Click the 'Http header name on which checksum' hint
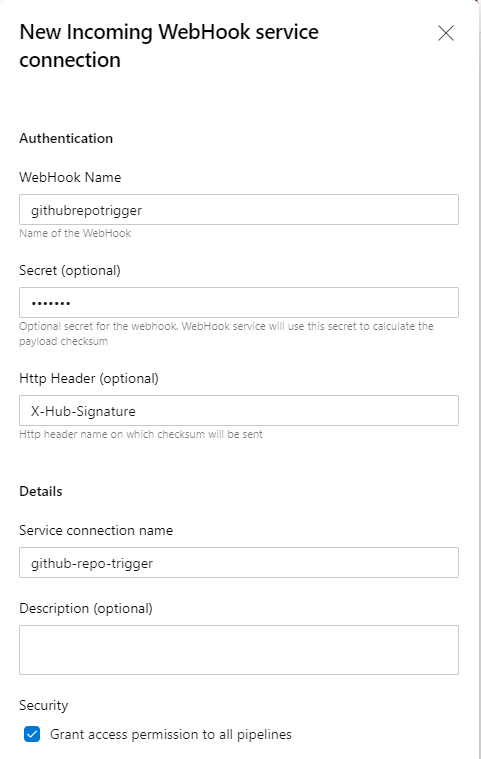 pyautogui.click(x=141, y=434)
